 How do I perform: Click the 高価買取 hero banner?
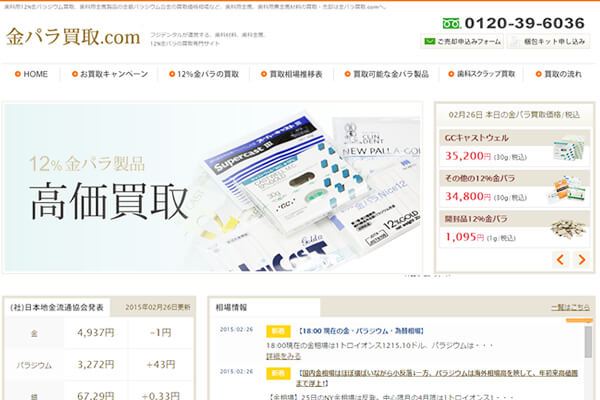(x=213, y=188)
